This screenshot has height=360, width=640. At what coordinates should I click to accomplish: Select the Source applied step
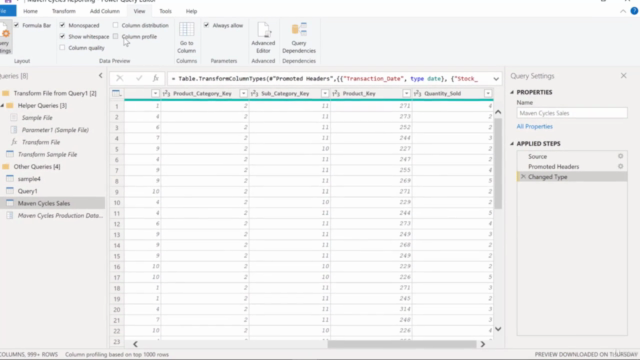pyautogui.click(x=572, y=156)
